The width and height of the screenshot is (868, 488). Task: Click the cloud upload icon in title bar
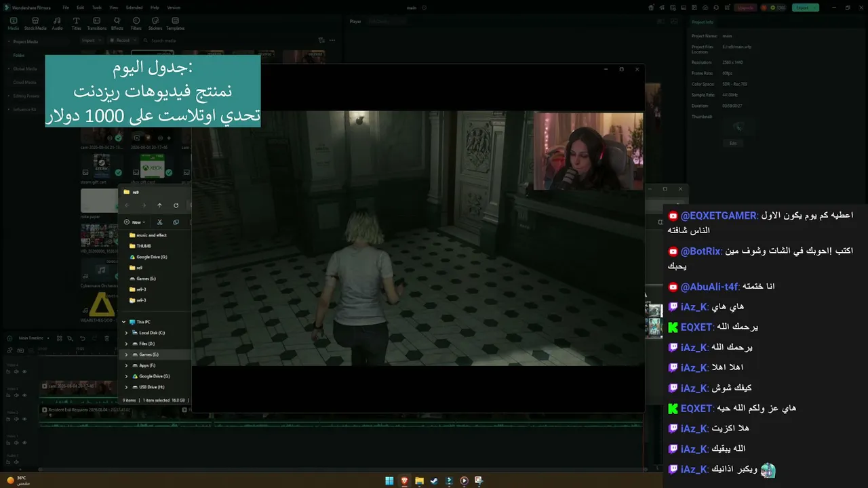point(705,7)
